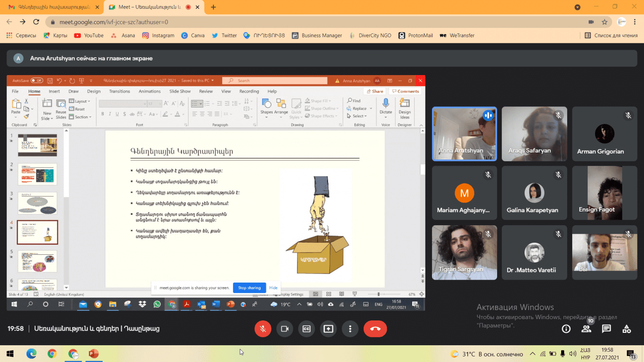
Task: Open Chrome's tab search dropdown arrow
Action: tap(577, 7)
